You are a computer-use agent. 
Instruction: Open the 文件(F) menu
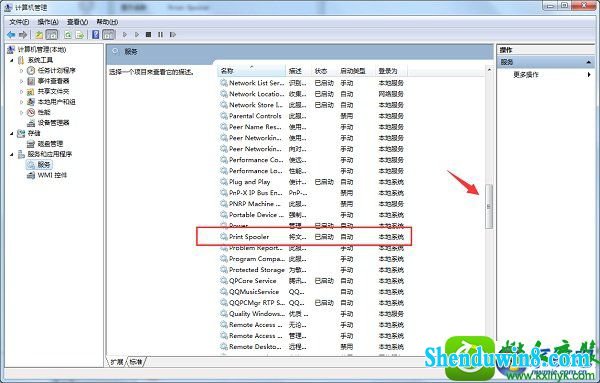[x=19, y=22]
